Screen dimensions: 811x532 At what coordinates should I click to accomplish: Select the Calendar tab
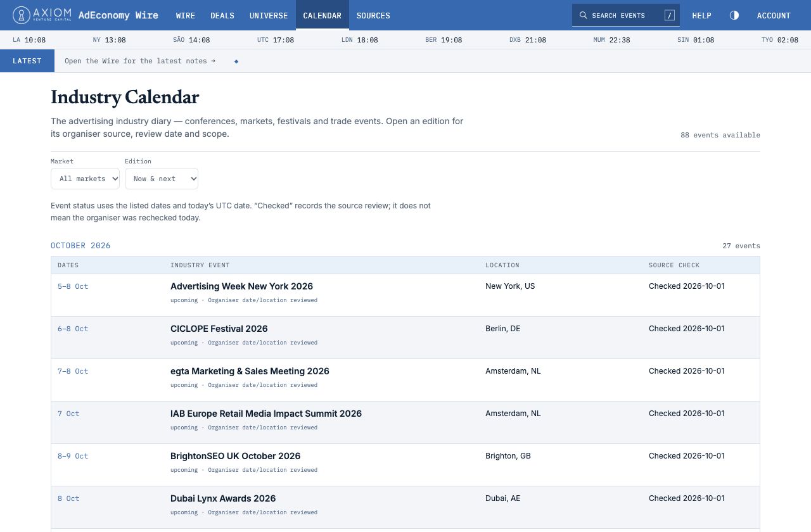pos(322,15)
